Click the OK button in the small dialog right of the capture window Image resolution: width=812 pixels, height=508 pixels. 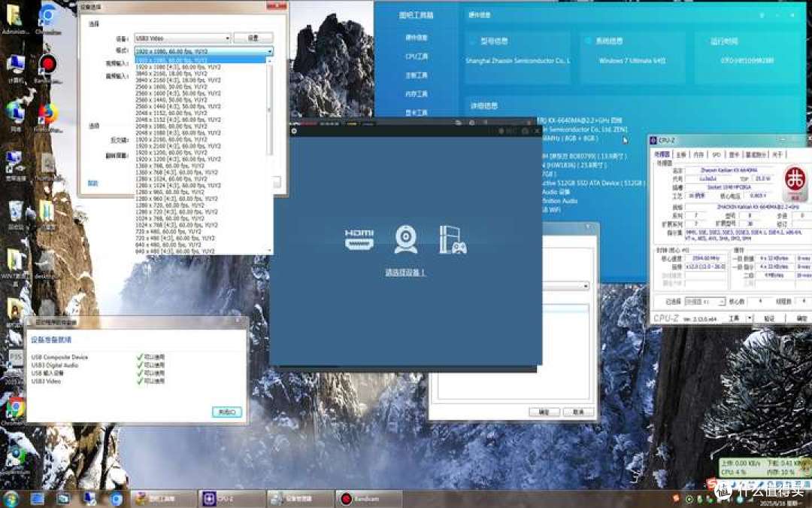[544, 412]
